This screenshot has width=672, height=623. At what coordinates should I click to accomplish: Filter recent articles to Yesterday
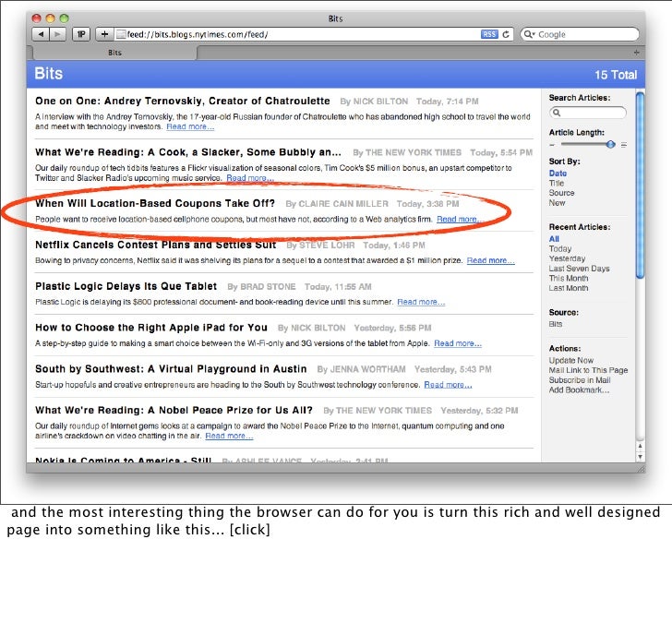point(567,258)
